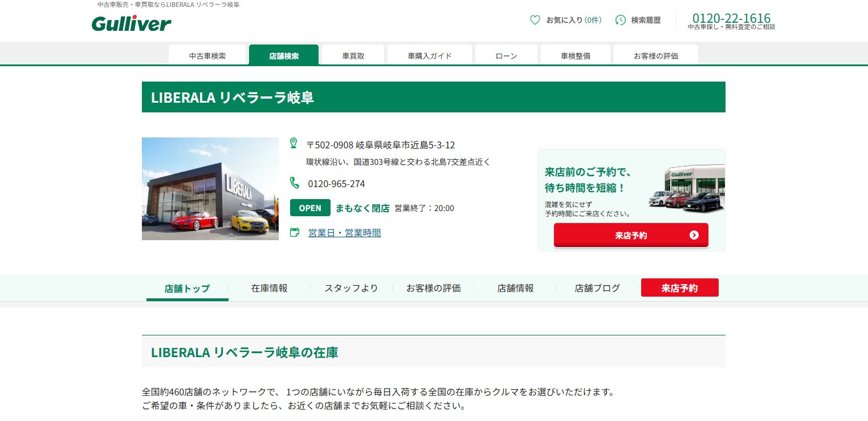
Task: Open スタッフより store section
Action: (x=351, y=288)
